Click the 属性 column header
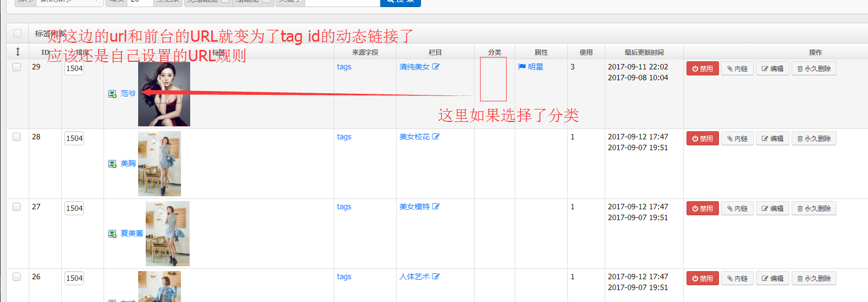 click(x=541, y=53)
